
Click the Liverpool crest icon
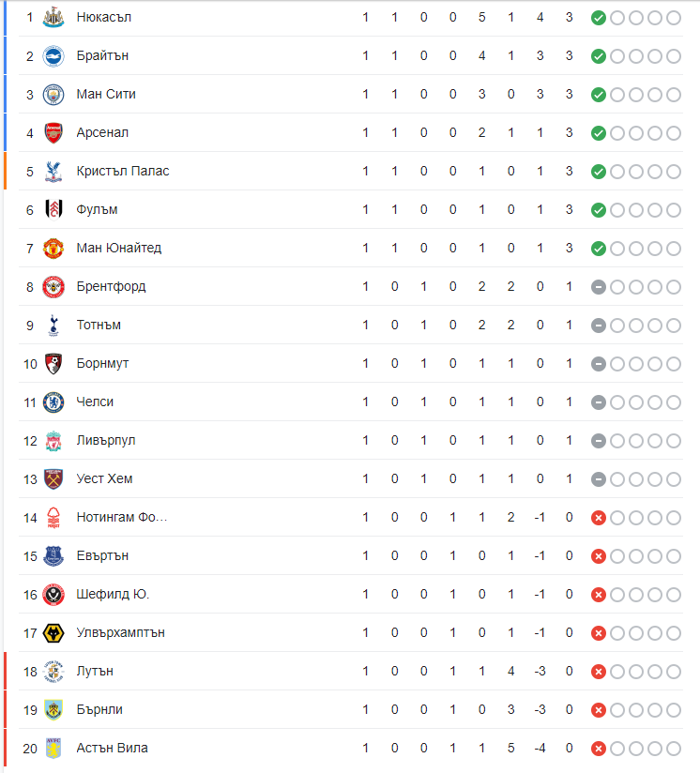[53, 440]
